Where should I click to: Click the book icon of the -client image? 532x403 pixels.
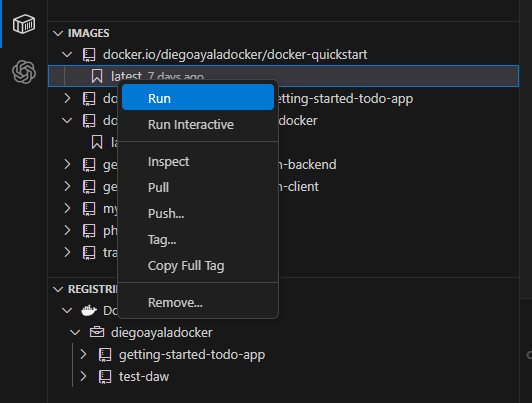[89, 187]
